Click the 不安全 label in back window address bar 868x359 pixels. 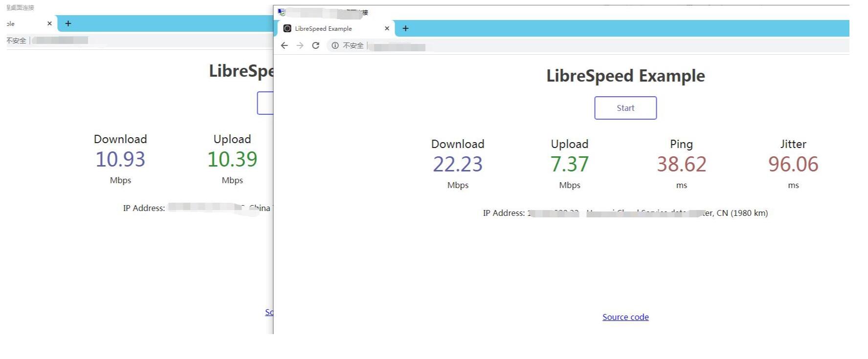click(x=16, y=41)
